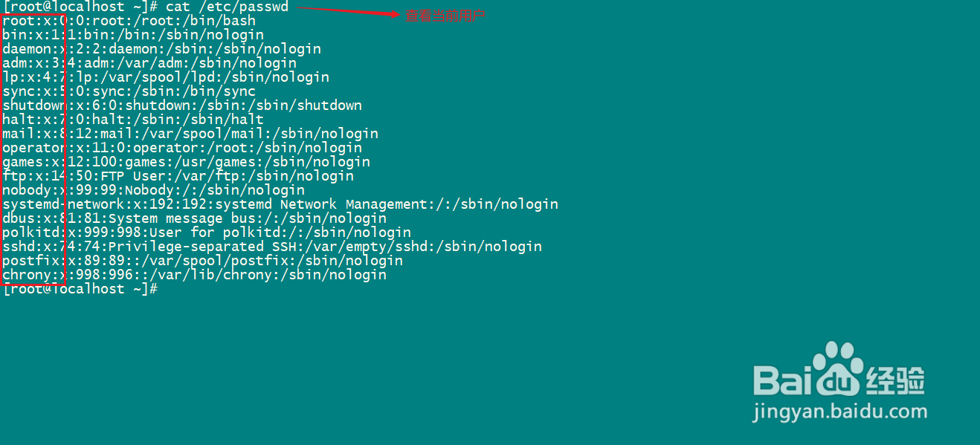Click the mail user entry line
This screenshot has width=980, height=445.
tap(190, 134)
